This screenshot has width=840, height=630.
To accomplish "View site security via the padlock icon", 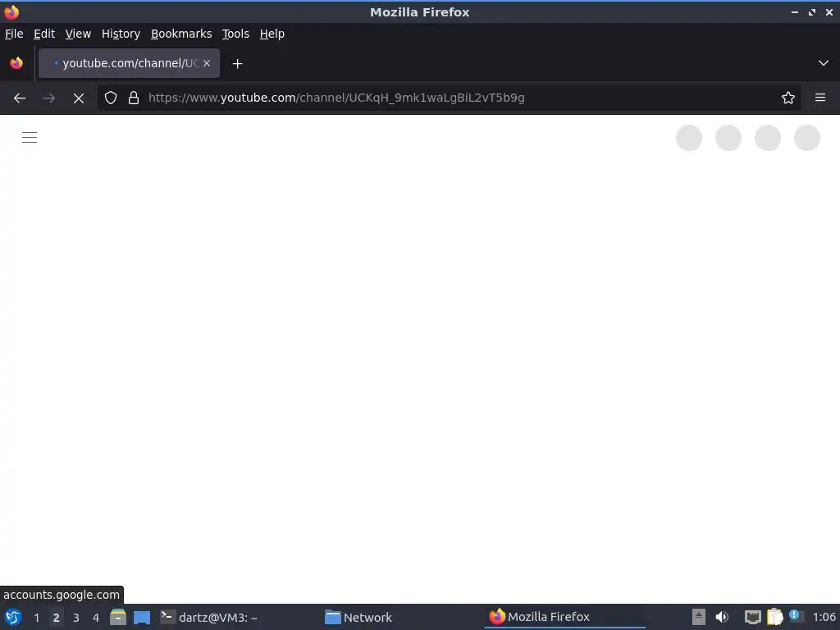I will (134, 98).
